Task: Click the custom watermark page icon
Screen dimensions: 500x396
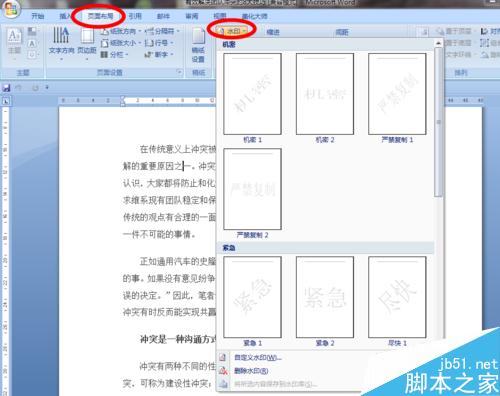Action: pyautogui.click(x=223, y=358)
